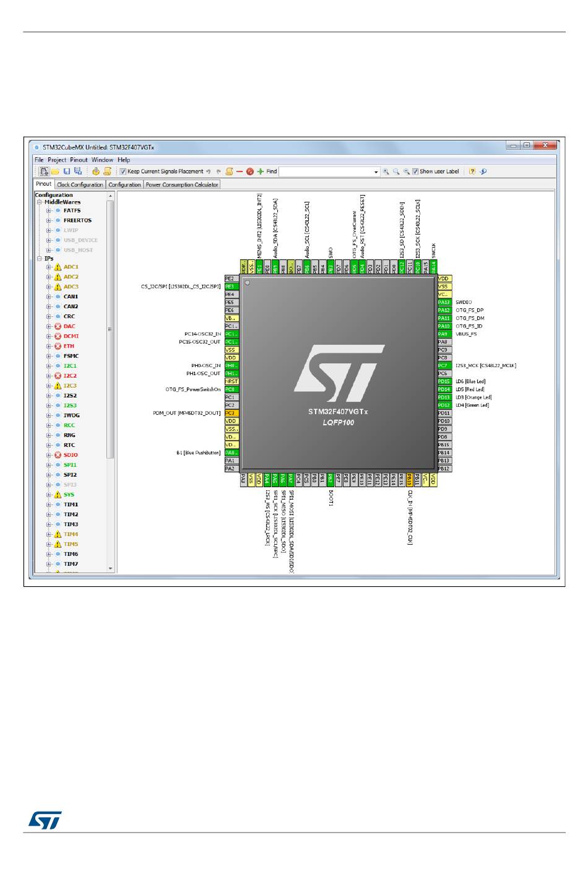
Task: Select USB_DEVICE in MiddleWares tree
Action: click(x=80, y=240)
